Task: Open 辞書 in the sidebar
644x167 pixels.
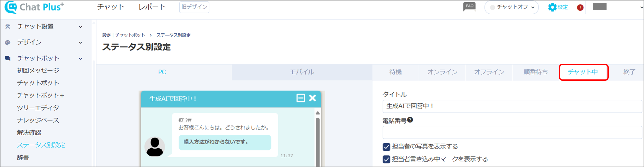Action: click(23, 158)
